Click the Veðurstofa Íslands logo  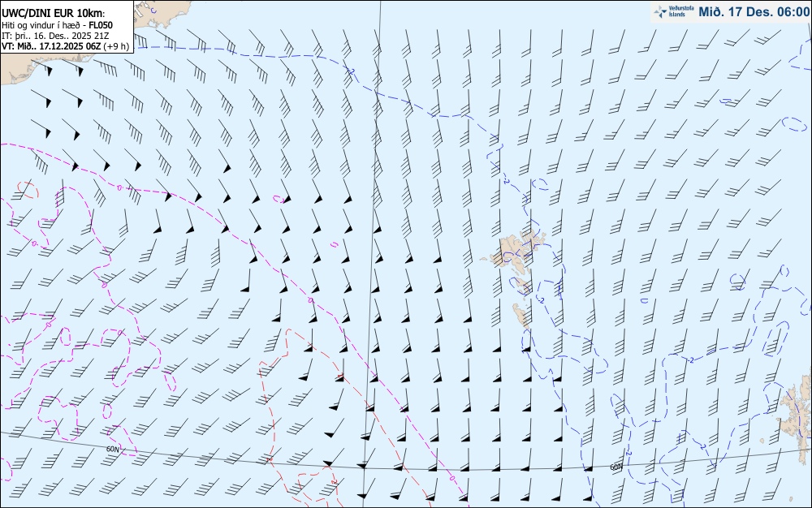pyautogui.click(x=673, y=11)
